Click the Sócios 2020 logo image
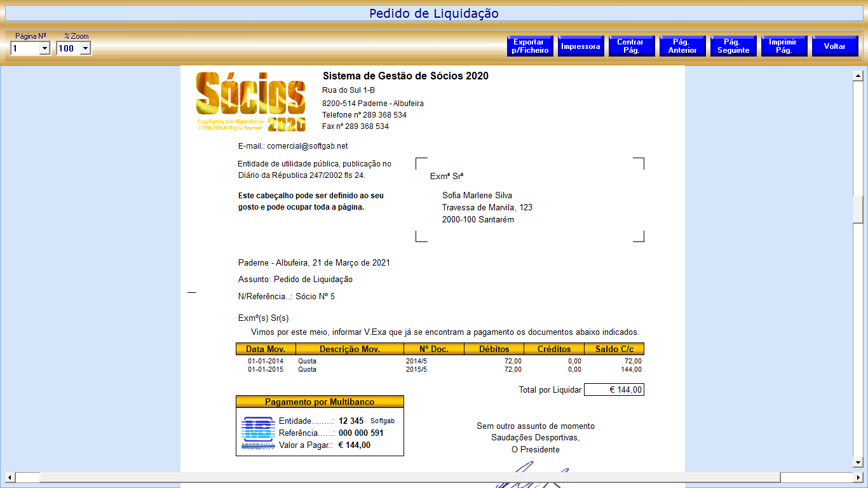868x488 pixels. pos(251,102)
